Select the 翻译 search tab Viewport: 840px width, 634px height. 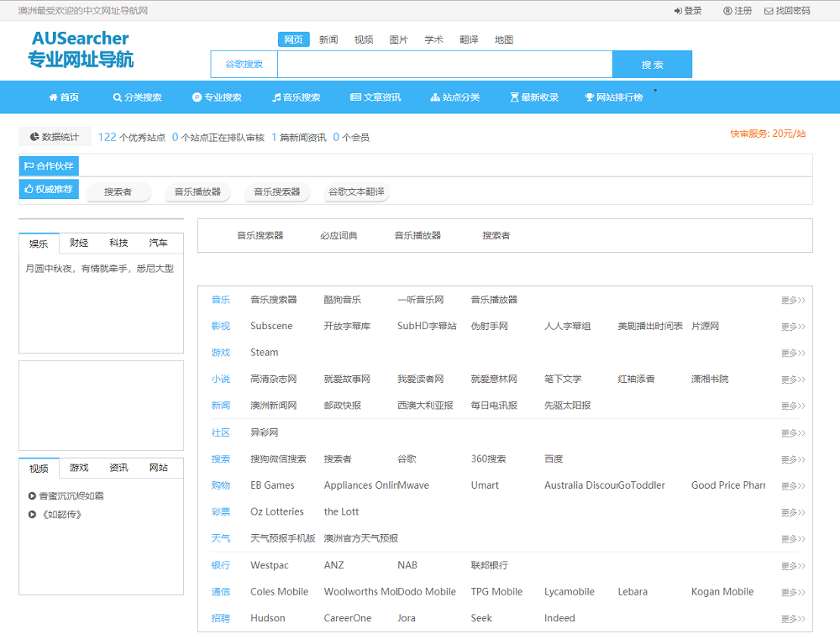point(469,39)
